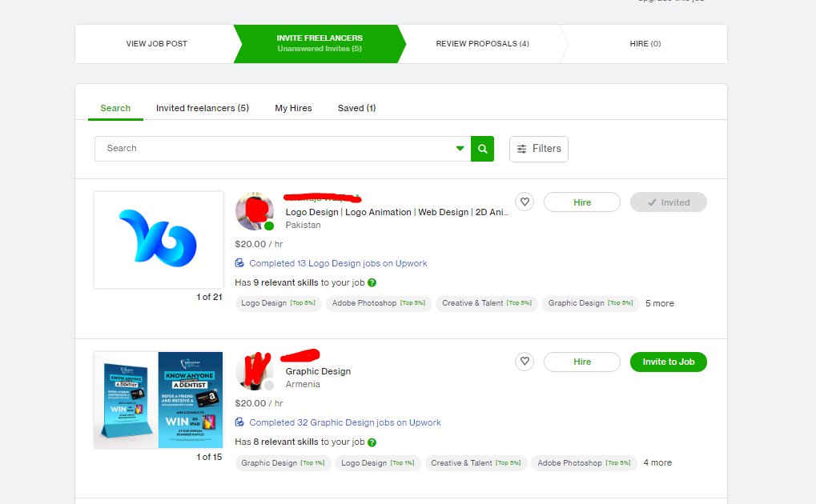Click the Pakistan location text

coord(303,226)
